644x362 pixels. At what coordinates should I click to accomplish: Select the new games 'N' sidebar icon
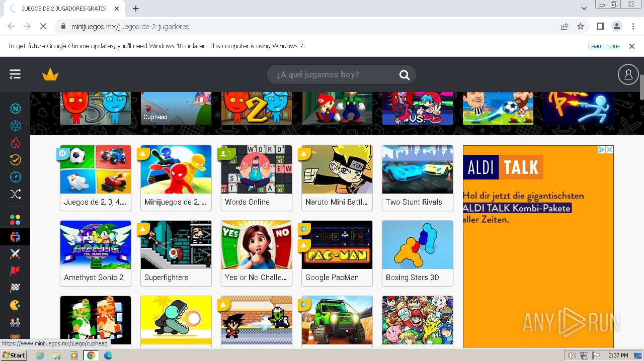point(16,109)
